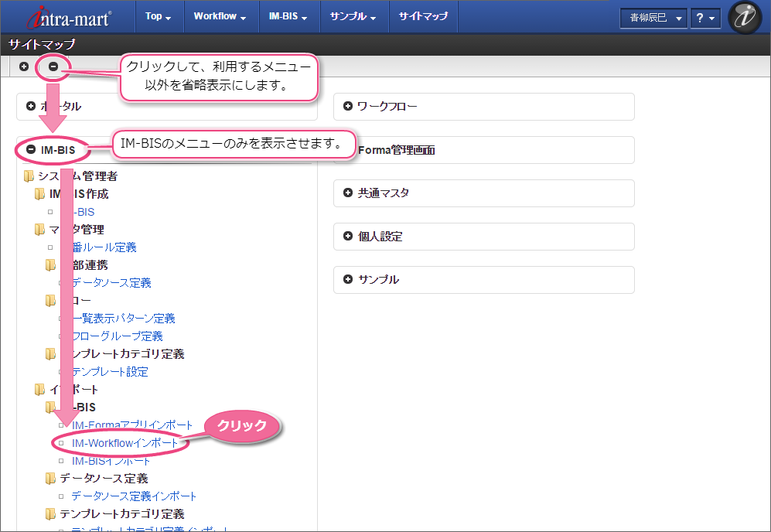Open the IM-BISインポート link
771x532 pixels.
(111, 461)
